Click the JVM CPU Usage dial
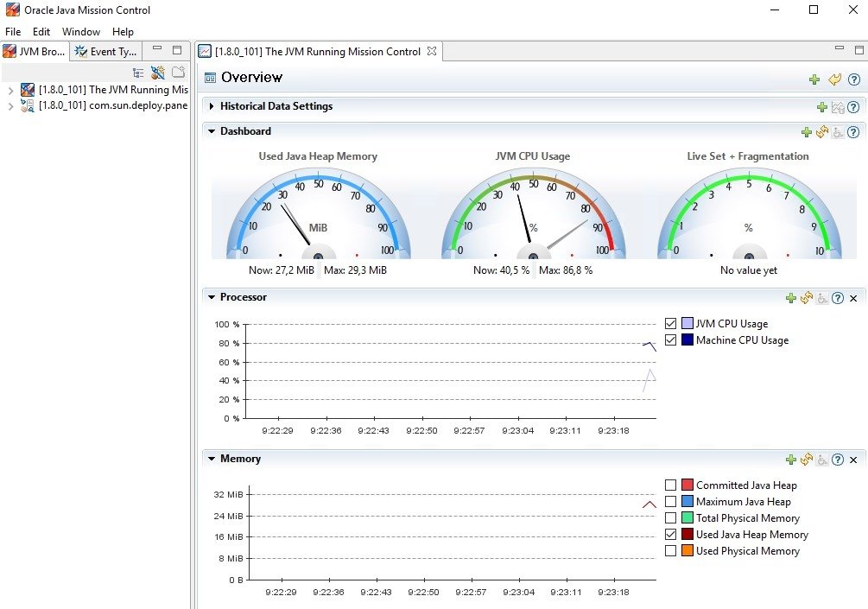Screen dimensions: 868x609 point(533,213)
